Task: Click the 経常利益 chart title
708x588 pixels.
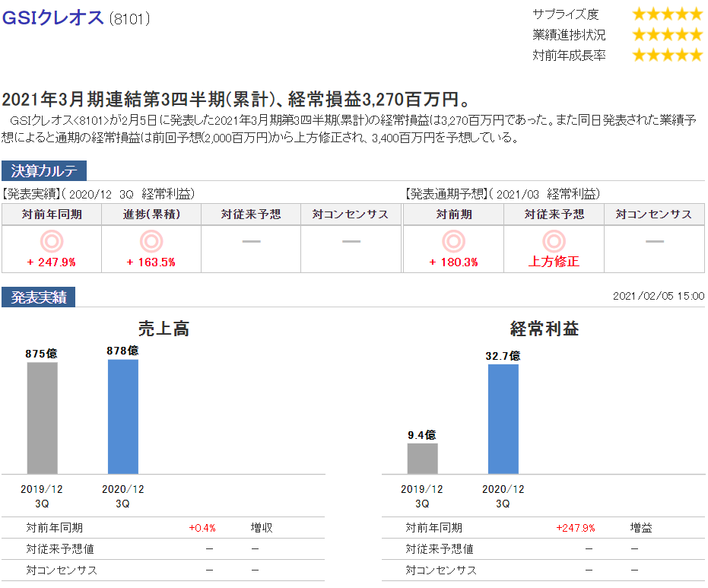Action: [x=544, y=329]
